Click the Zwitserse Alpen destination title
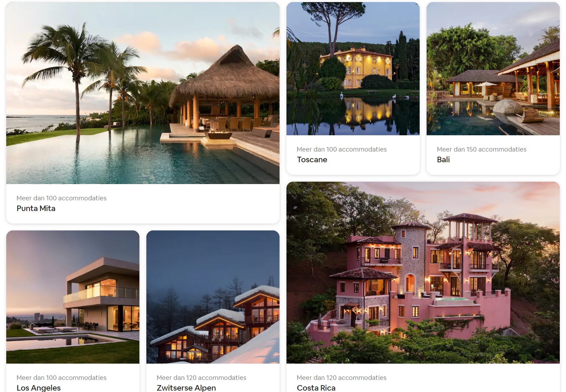This screenshot has width=566, height=392. coord(186,388)
